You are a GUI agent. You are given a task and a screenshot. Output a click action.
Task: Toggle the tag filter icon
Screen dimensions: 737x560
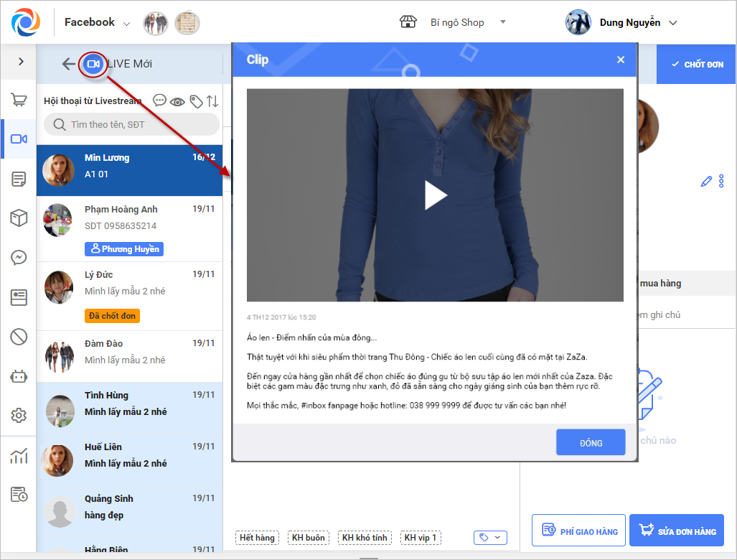pos(195,101)
